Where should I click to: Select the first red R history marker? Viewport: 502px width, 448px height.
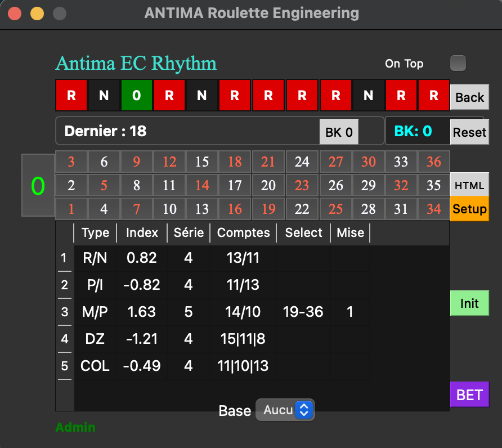(71, 95)
